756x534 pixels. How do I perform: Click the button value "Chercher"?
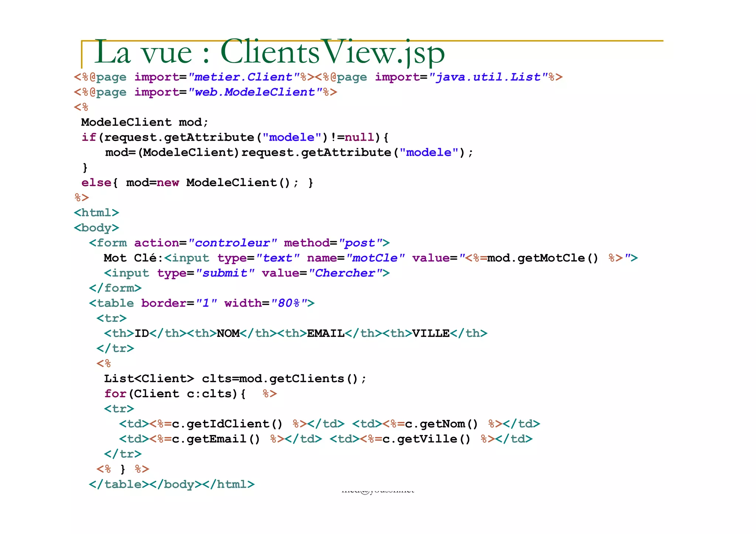tap(345, 273)
